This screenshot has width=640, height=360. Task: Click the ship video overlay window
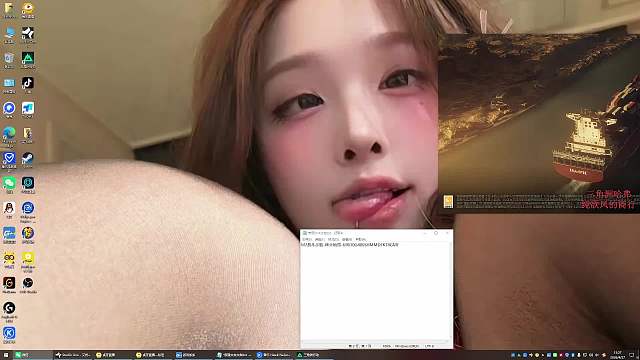tap(539, 122)
